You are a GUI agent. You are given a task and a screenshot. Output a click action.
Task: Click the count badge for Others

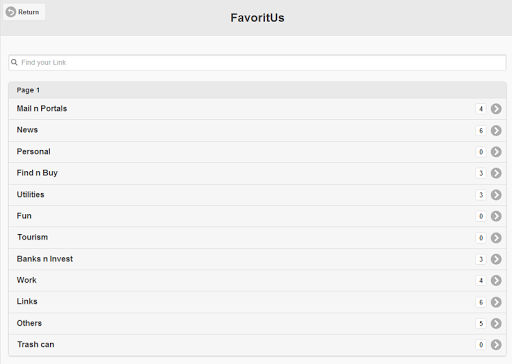481,323
